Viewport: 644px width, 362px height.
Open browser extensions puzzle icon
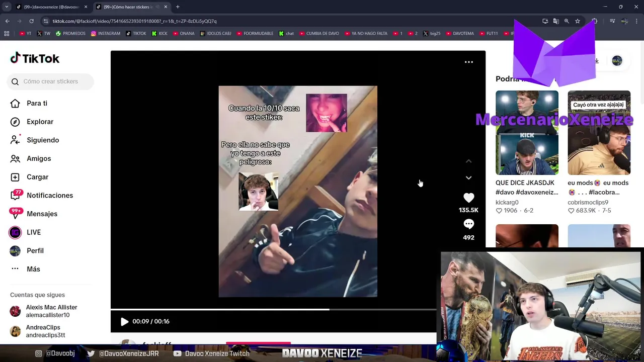click(595, 21)
